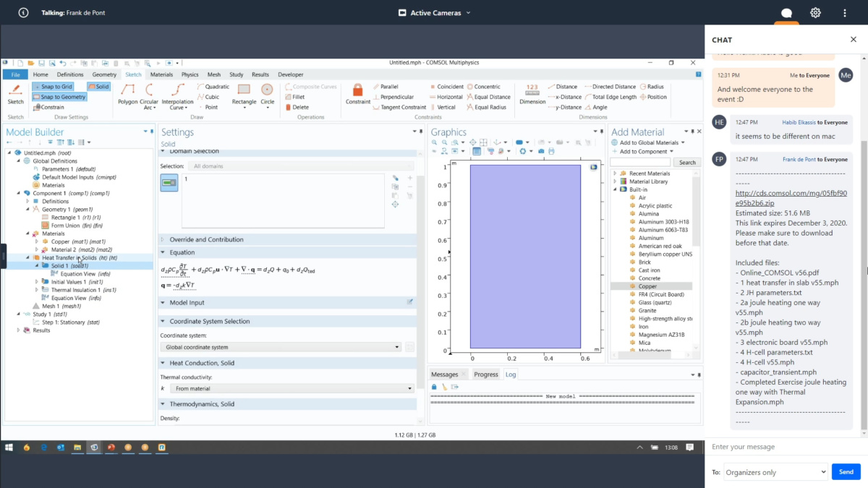
Task: Open the Study ribbon tab
Action: [236, 74]
